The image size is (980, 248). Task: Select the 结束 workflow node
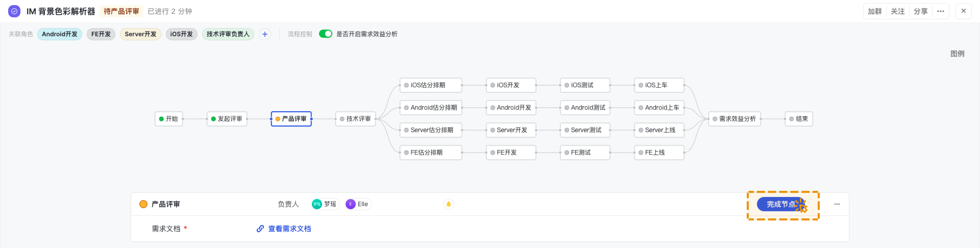point(799,119)
